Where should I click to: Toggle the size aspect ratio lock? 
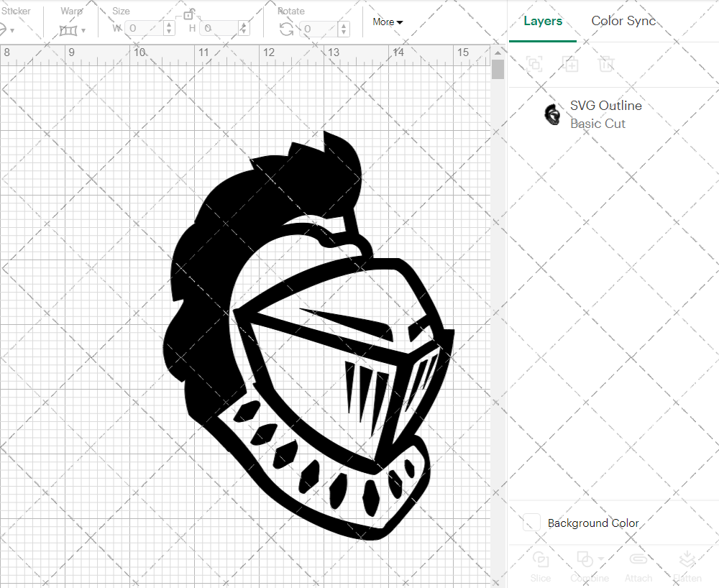tap(188, 14)
